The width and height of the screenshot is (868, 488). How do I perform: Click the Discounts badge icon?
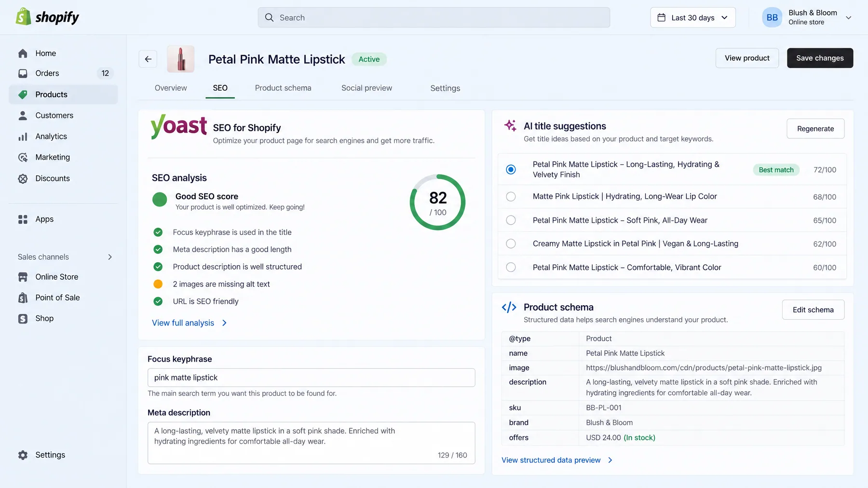coord(23,178)
